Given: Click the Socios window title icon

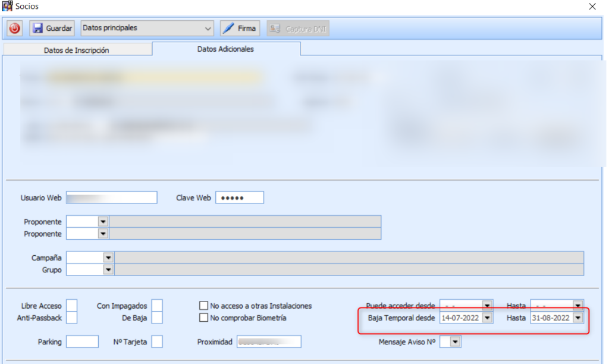Looking at the screenshot, I should [8, 6].
